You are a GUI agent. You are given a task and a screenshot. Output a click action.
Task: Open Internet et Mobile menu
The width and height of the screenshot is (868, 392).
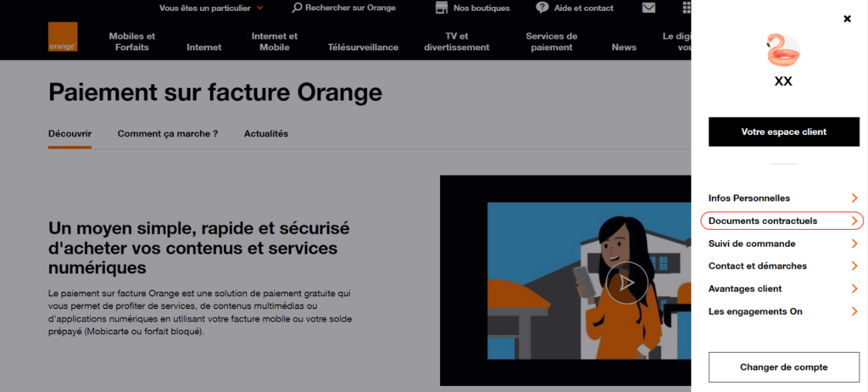(275, 42)
